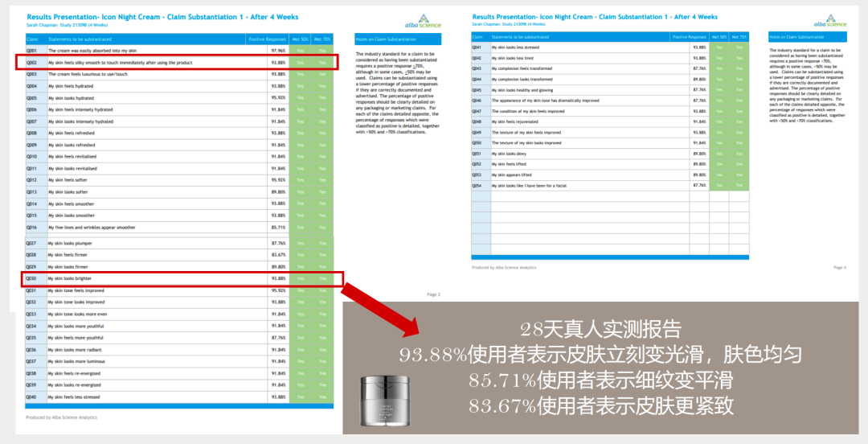
Task: Click 'Produced by Alba Science Analytics' footer on right page
Action: [504, 268]
